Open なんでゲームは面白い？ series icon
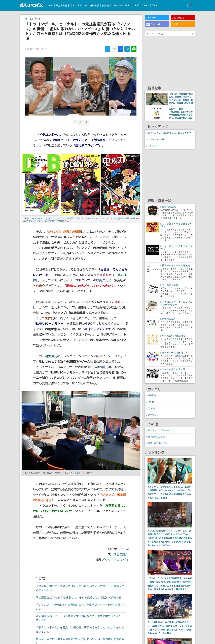This screenshot has width=215, height=644. tap(153, 356)
